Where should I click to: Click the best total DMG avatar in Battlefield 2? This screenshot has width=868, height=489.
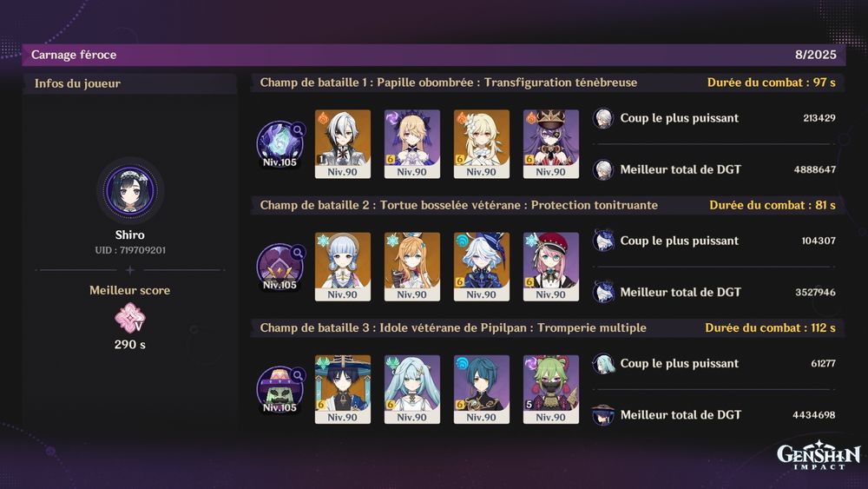(x=603, y=293)
